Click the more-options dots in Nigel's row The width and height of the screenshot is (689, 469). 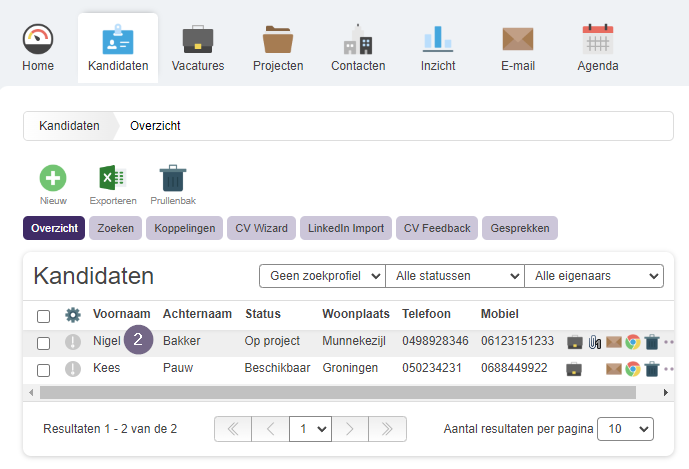pos(669,342)
